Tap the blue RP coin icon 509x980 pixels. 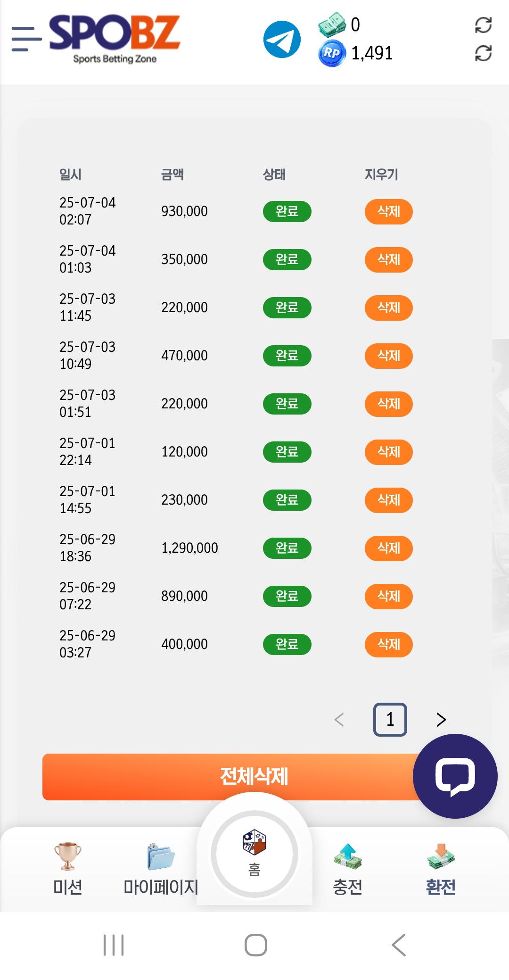(332, 53)
